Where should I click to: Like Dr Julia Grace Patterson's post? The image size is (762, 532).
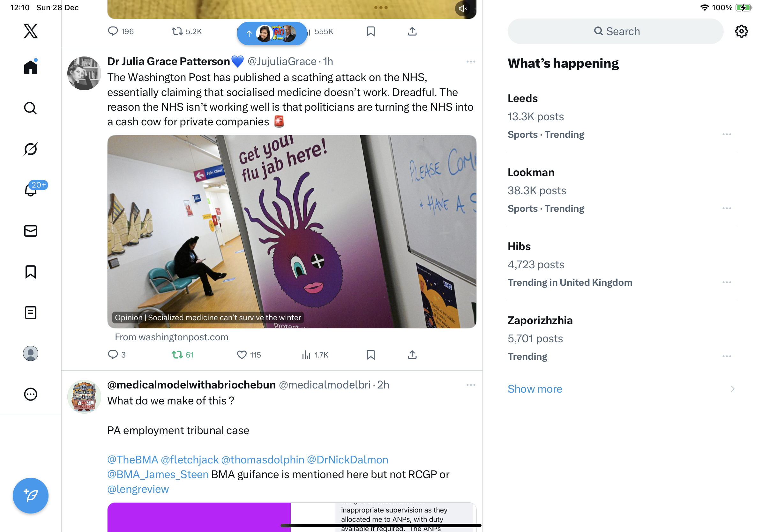click(249, 355)
